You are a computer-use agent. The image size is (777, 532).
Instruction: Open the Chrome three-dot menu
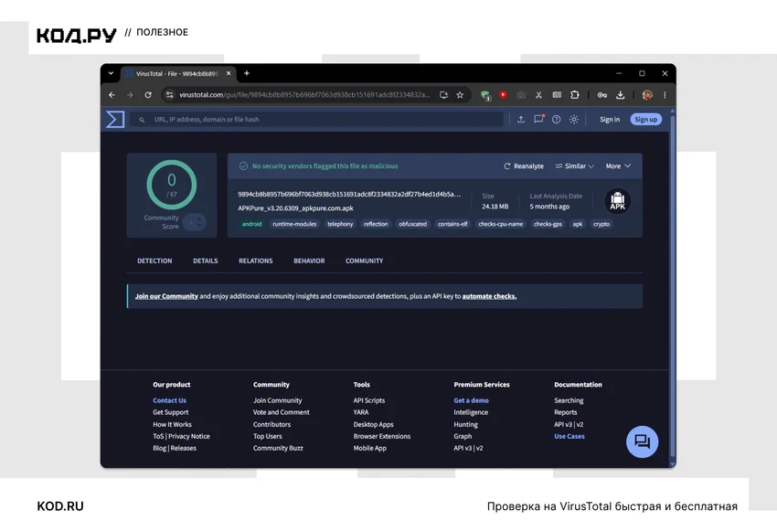(665, 95)
